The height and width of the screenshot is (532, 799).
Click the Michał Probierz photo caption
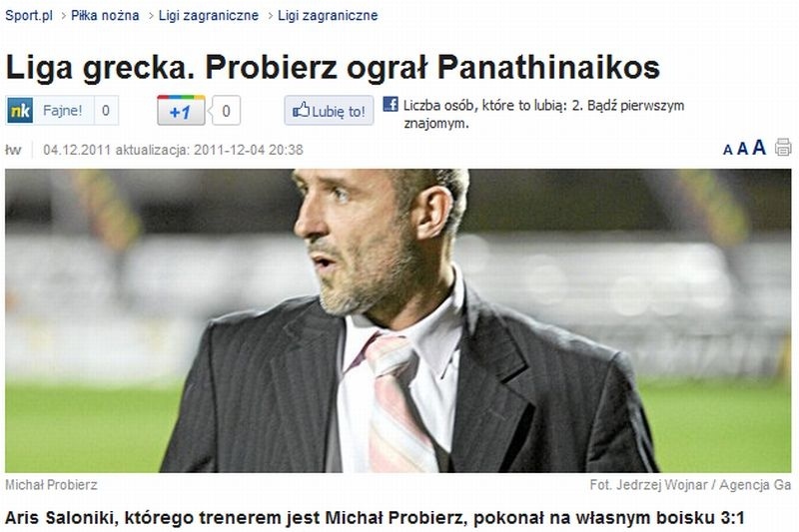pyautogui.click(x=51, y=485)
